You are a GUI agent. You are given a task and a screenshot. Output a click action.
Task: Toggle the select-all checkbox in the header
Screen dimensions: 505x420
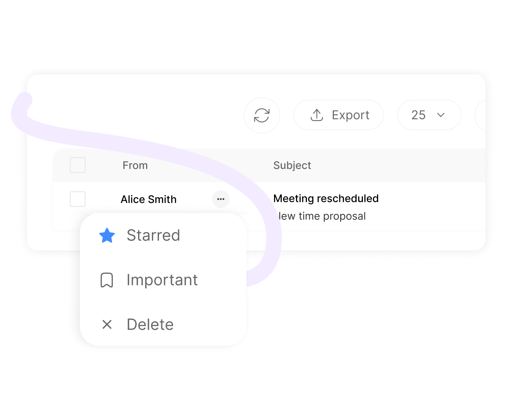[x=78, y=165]
